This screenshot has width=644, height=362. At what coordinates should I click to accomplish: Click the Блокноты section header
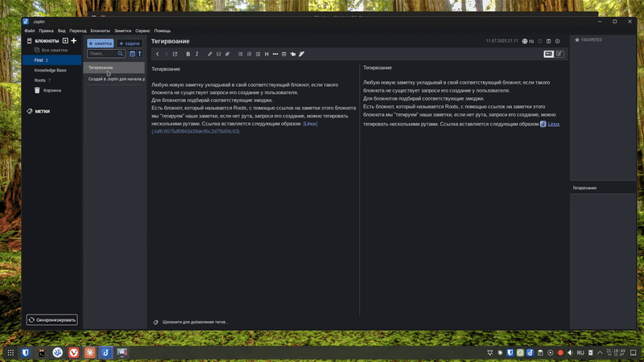click(47, 41)
